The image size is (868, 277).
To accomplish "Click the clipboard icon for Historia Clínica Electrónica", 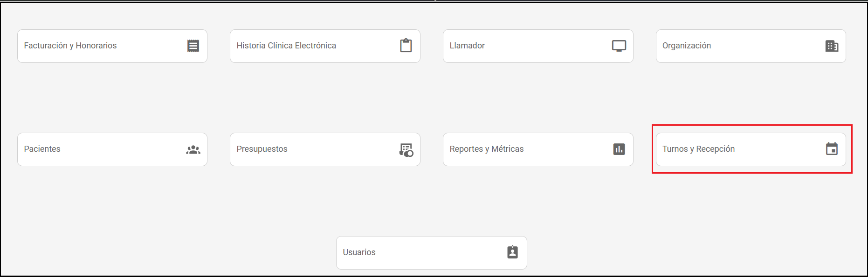I will (406, 46).
